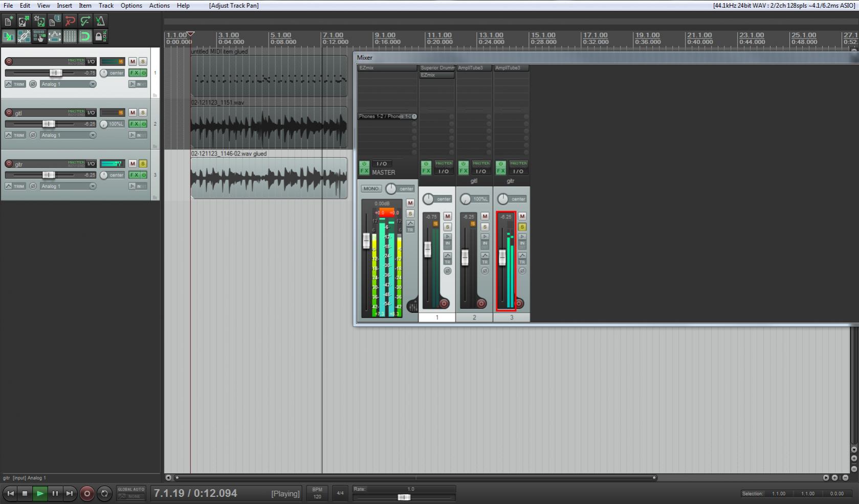The height and width of the screenshot is (504, 859).
Task: Open the Save Project toolbar icon
Action: click(x=39, y=21)
